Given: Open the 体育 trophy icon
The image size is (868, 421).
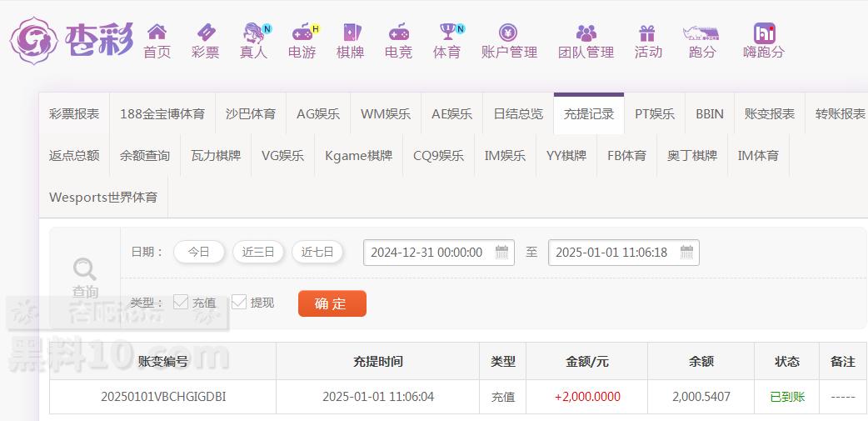Looking at the screenshot, I should click(447, 33).
